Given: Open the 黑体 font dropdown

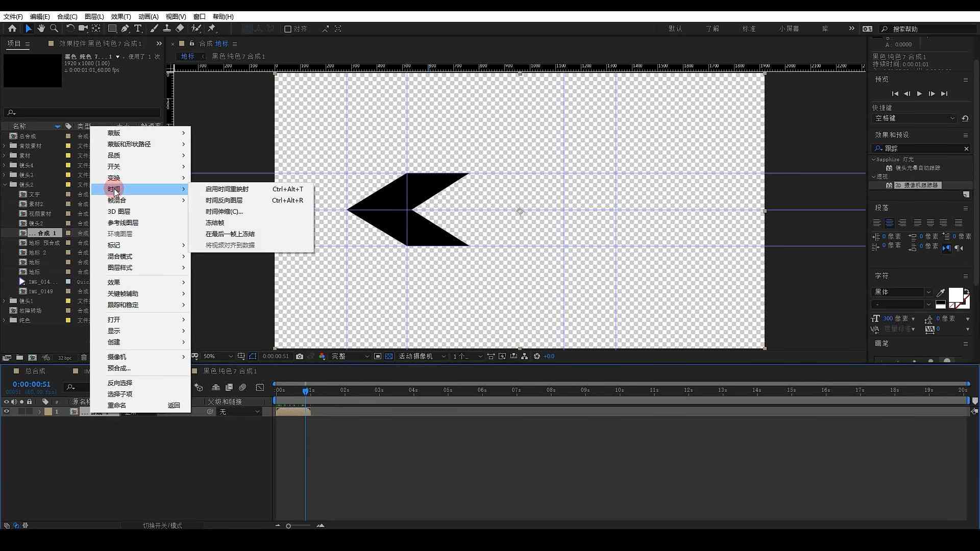Looking at the screenshot, I should click(x=902, y=292).
